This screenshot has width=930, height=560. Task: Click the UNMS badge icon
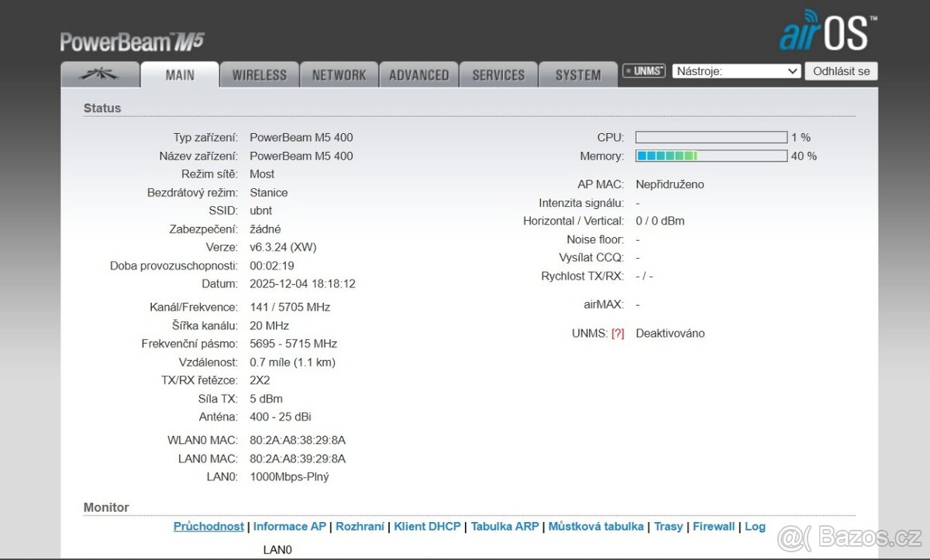tap(644, 71)
